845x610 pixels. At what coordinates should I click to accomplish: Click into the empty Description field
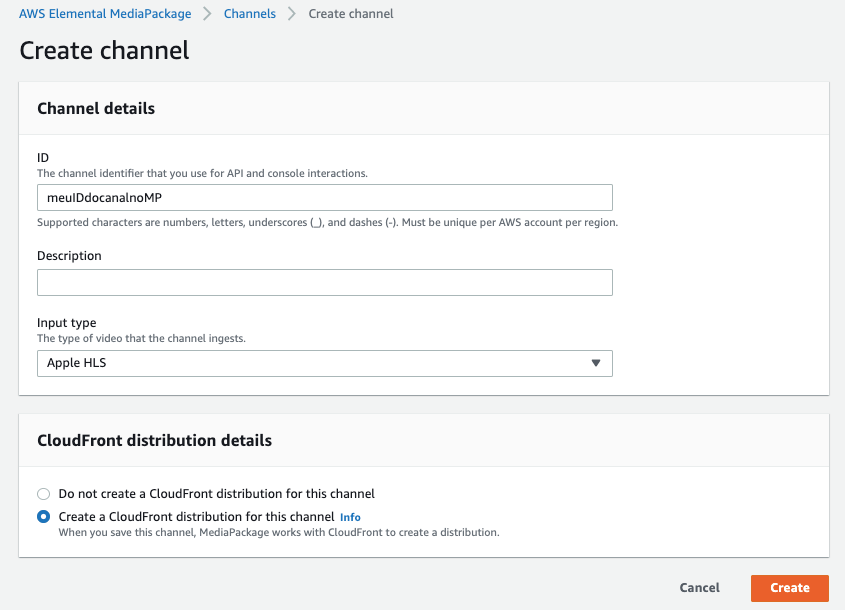point(324,283)
